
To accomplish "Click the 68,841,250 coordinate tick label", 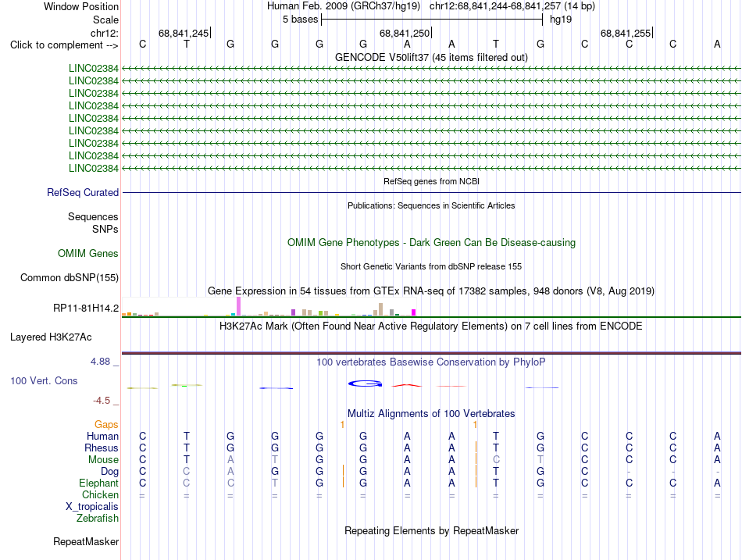I will (x=404, y=33).
